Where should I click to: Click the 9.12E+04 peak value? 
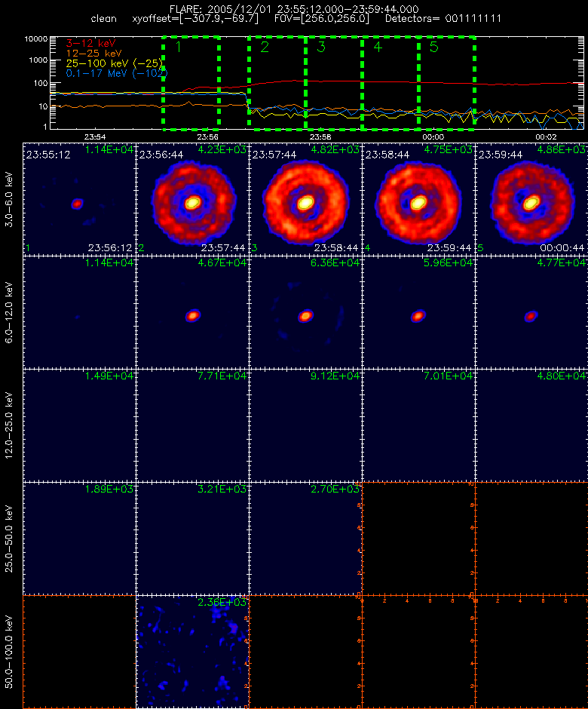(x=335, y=376)
